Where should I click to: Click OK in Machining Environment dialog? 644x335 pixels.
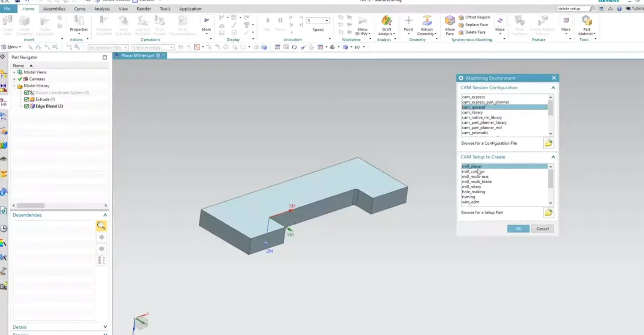(518, 229)
